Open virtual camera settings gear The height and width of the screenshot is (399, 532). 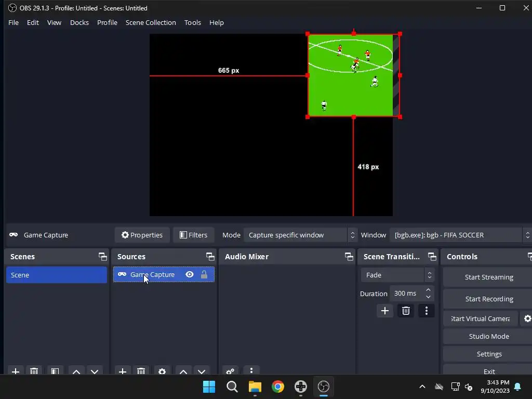coord(527,318)
